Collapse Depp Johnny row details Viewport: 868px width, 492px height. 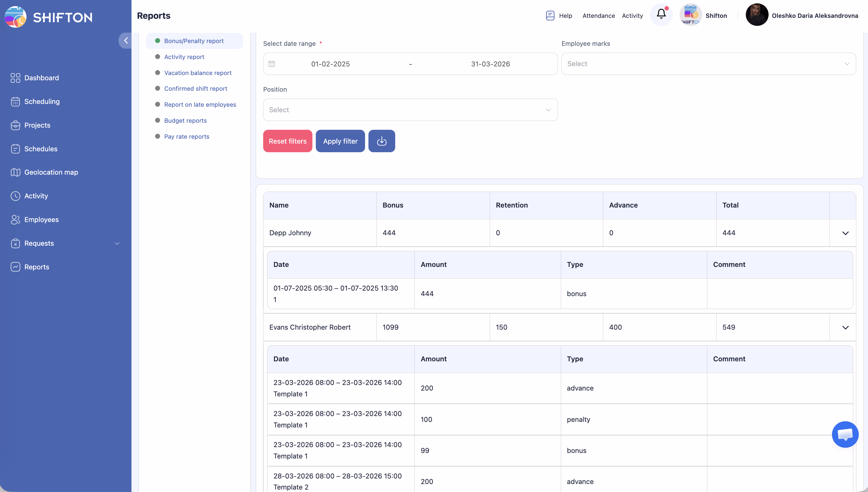(845, 233)
